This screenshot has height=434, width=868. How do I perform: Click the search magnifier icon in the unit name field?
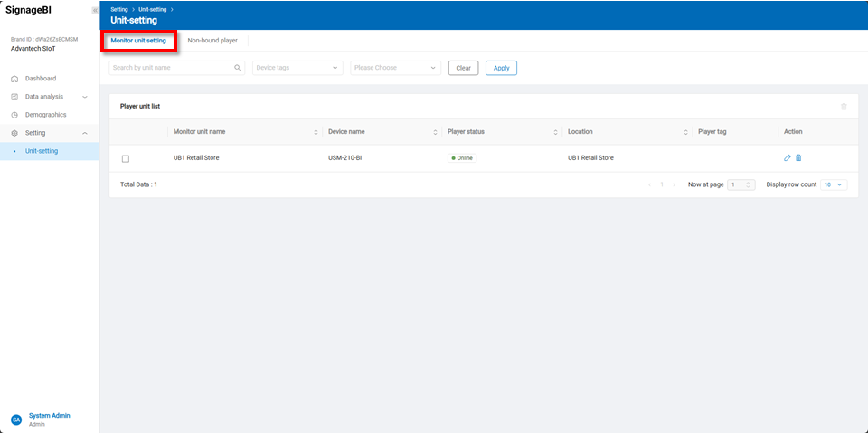(x=238, y=68)
